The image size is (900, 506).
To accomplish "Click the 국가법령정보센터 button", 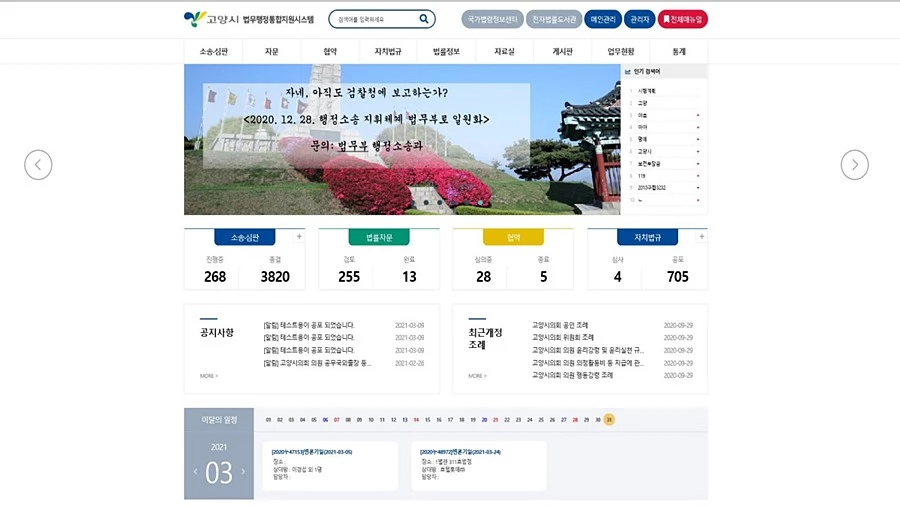I will 493,19.
